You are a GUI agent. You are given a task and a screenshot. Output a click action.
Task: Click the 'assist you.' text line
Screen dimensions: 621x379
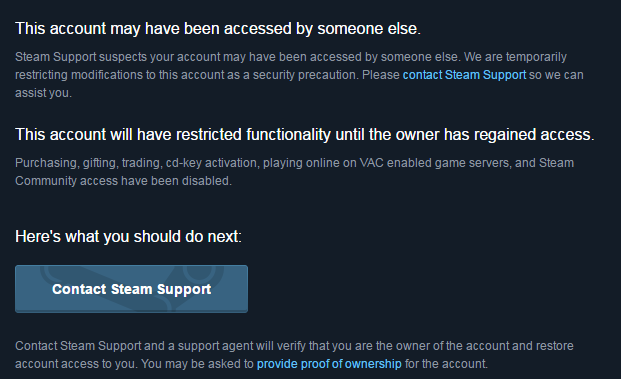click(x=44, y=93)
